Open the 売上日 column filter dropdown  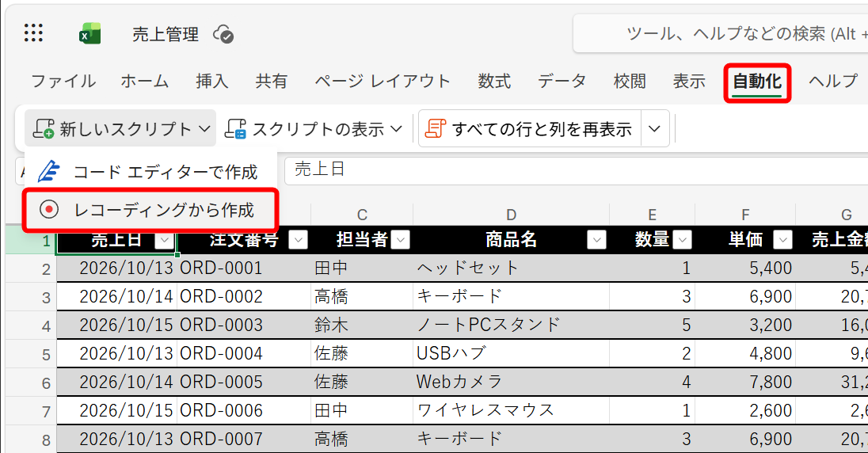pos(164,240)
